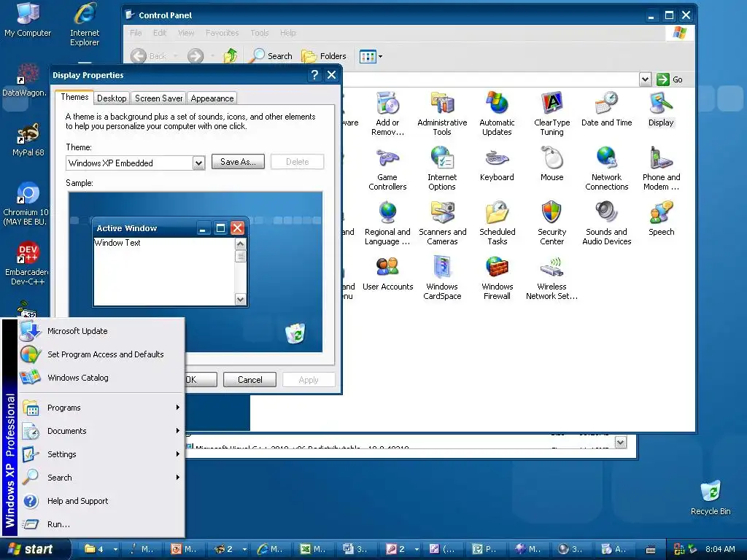Screen dimensions: 747x560
Task: Open Automatic Updates icon
Action: 497,114
